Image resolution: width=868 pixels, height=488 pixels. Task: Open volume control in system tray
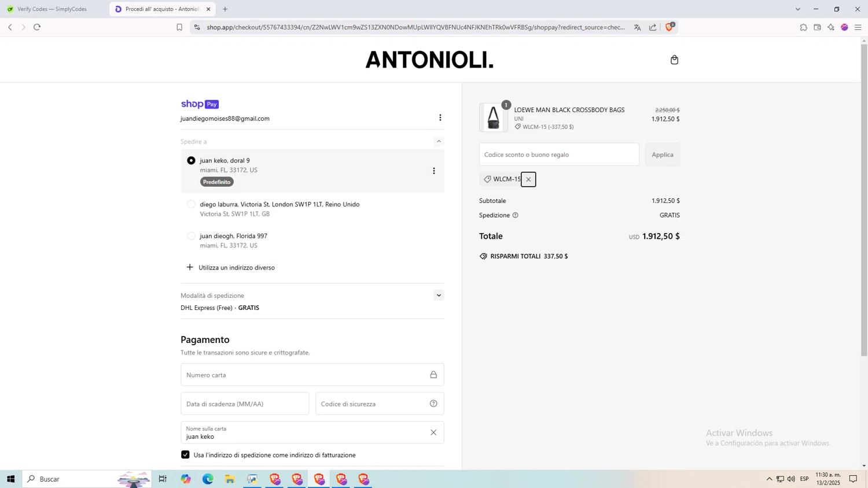point(791,479)
